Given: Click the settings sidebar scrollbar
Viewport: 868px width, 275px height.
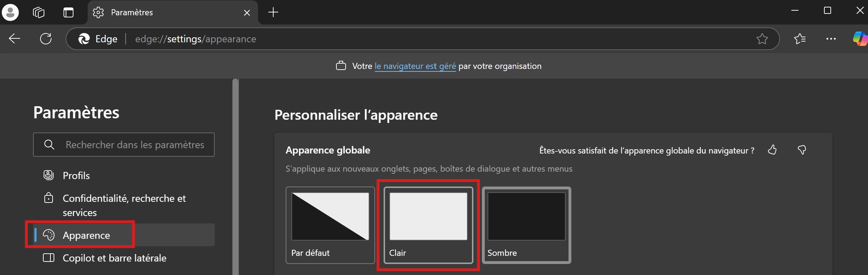Looking at the screenshot, I should click(x=235, y=177).
